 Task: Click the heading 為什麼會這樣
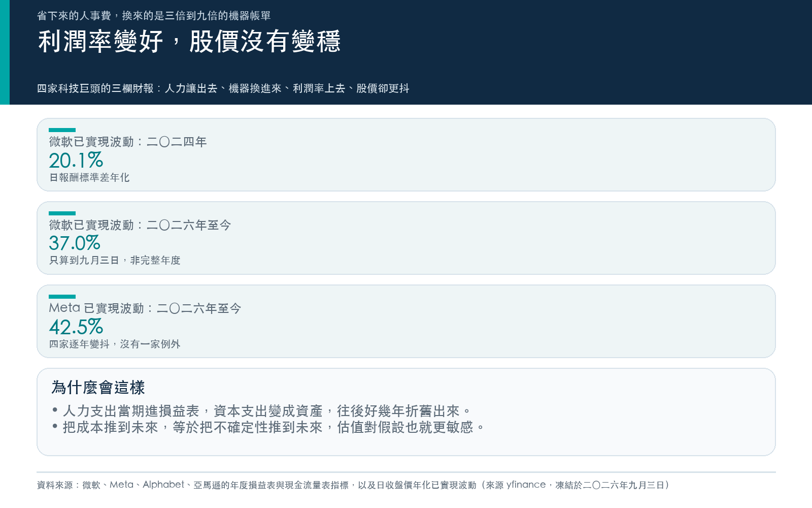click(x=98, y=388)
